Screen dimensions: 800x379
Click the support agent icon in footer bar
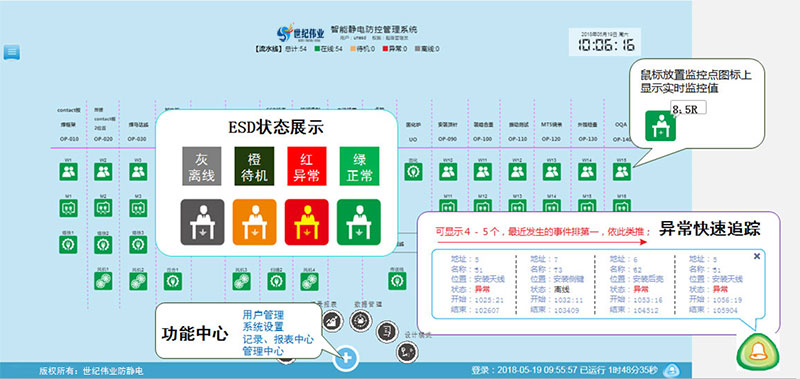(x=673, y=370)
